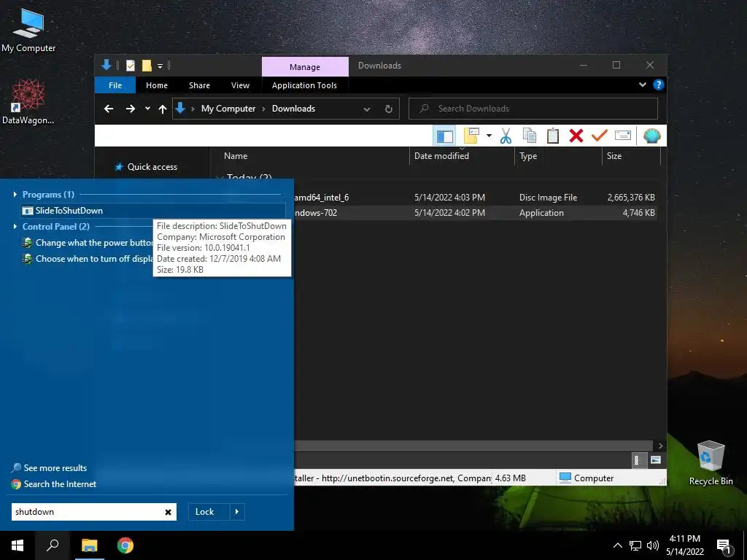The width and height of the screenshot is (747, 560).
Task: Select the Manage contextual tab
Action: [305, 66]
